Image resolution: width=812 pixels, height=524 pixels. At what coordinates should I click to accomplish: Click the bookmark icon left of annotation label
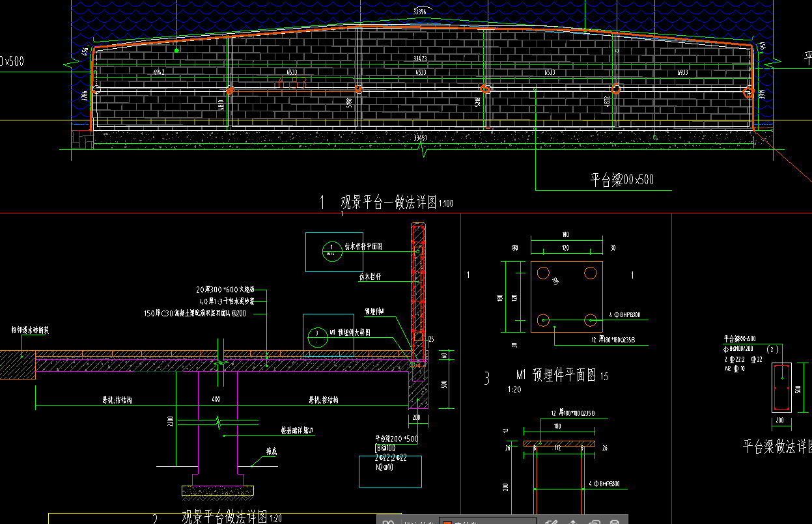[x=388, y=522]
